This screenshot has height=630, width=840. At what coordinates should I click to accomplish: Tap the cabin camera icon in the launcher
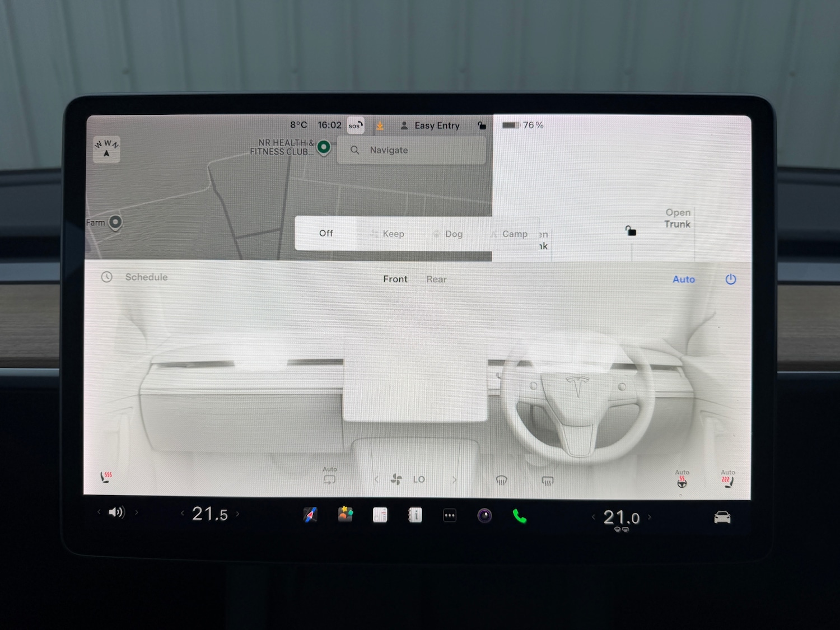(484, 514)
